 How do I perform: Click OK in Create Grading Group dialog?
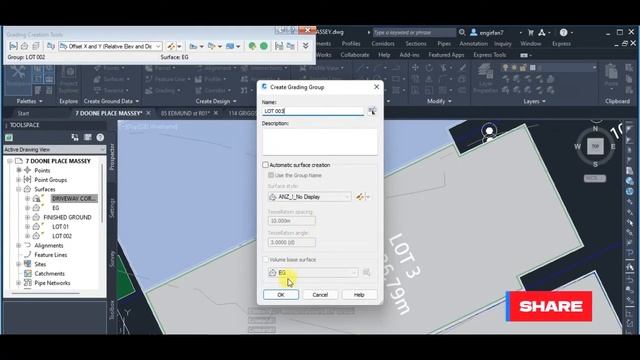pyautogui.click(x=281, y=295)
